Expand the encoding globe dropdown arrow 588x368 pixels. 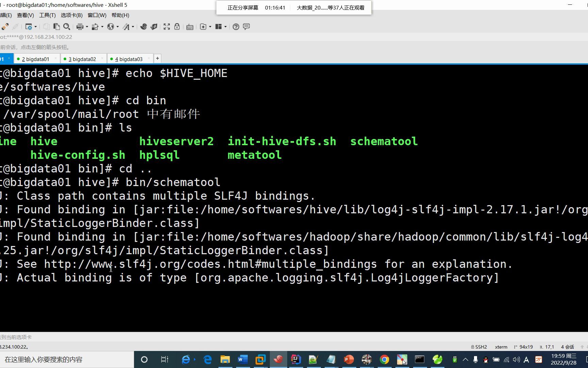(x=117, y=27)
